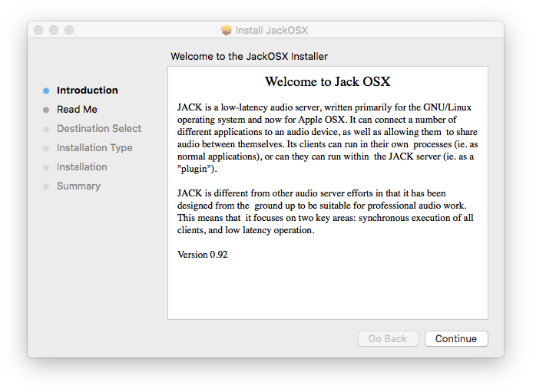Click the minimize window button
Viewport: 546px width, 392px height.
coord(54,30)
